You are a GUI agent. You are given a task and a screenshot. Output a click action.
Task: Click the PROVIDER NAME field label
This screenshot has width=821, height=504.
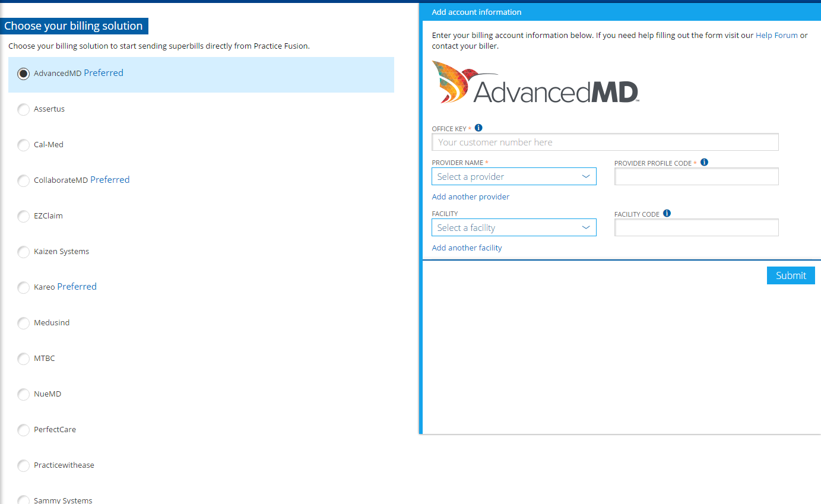[x=458, y=163]
